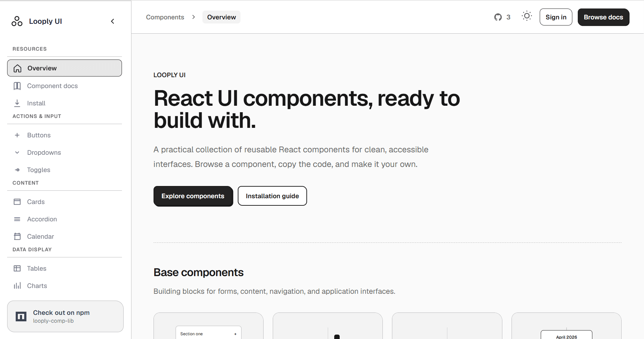Open the Calendar sidebar item
Viewport: 644px width, 339px height.
coord(65,236)
